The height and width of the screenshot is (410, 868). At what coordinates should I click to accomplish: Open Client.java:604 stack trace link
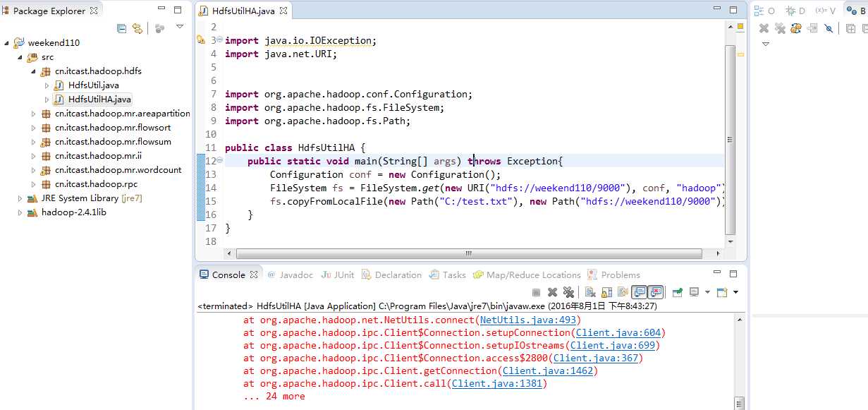(x=618, y=333)
